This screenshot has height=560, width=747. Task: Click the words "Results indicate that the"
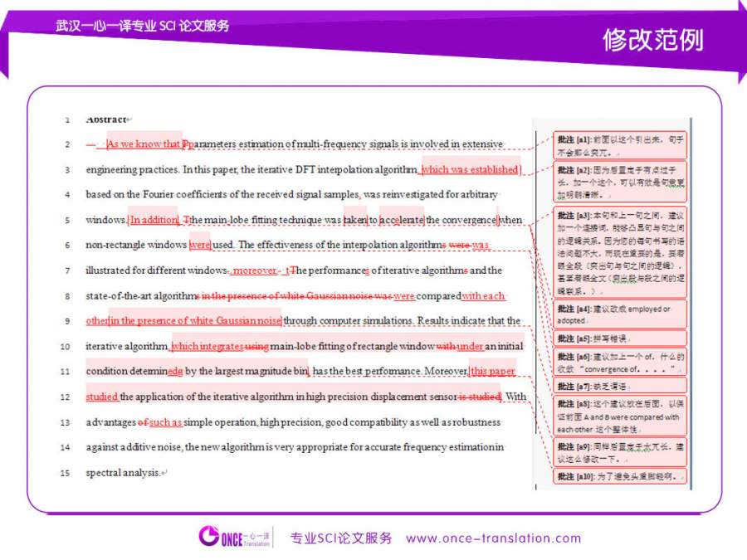click(x=469, y=320)
